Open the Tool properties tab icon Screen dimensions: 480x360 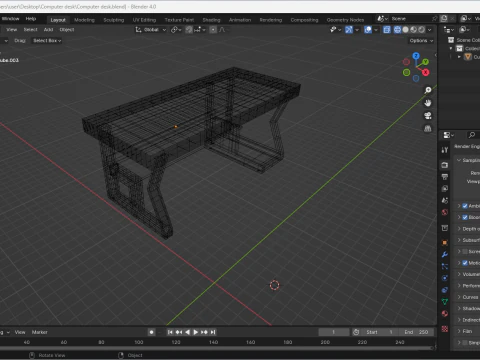click(445, 150)
